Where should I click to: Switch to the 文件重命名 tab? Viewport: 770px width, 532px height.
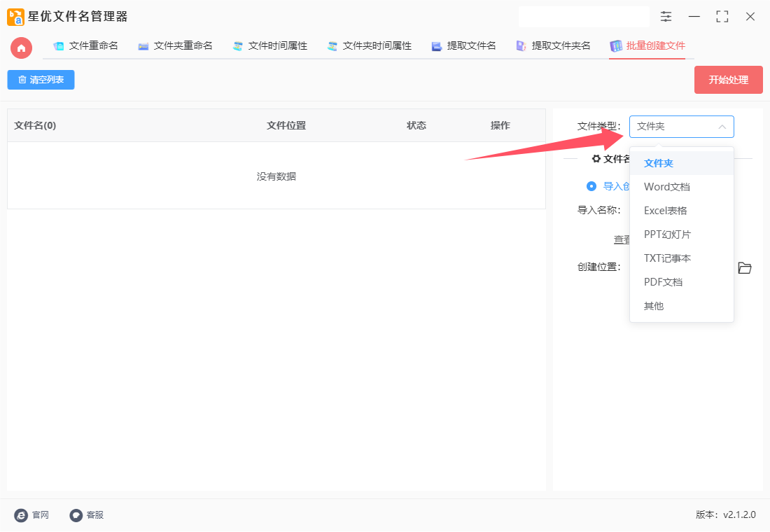(85, 45)
